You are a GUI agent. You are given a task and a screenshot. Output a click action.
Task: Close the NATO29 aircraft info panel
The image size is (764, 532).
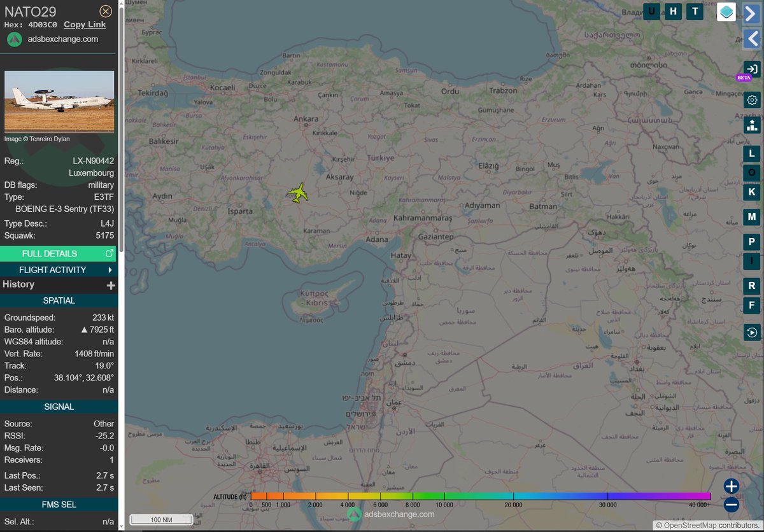coord(106,11)
